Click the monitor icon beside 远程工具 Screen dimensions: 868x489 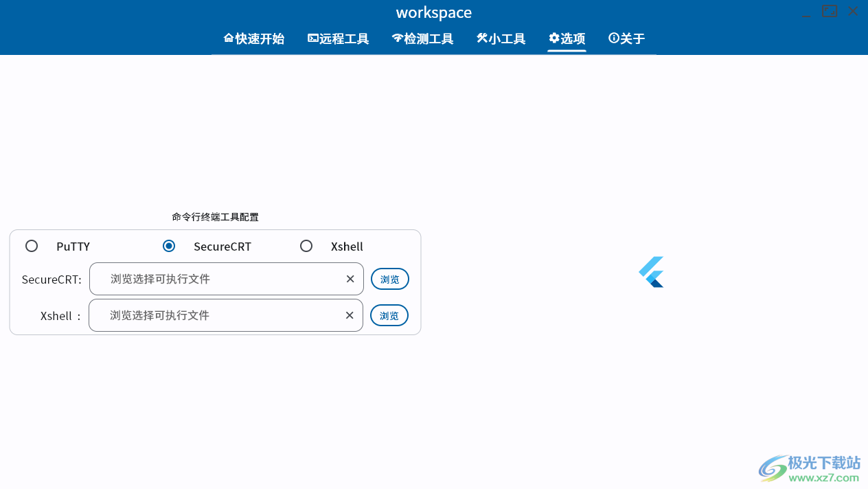click(x=312, y=38)
